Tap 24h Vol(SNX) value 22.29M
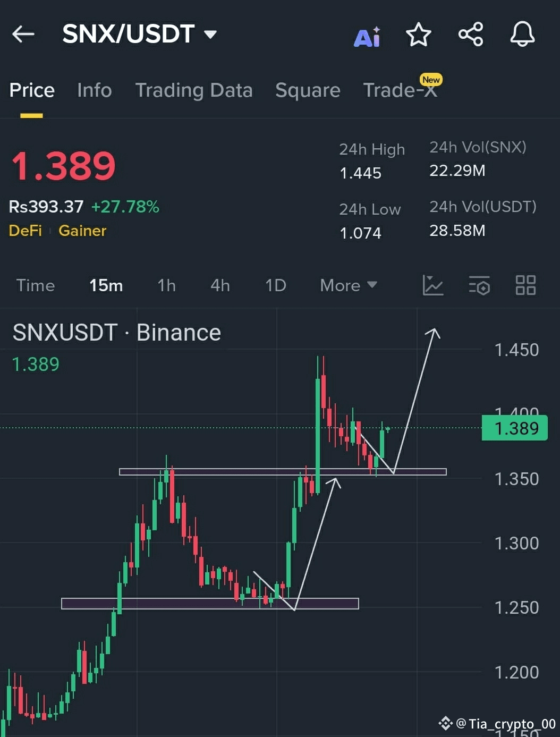This screenshot has height=737, width=560. coord(457,171)
